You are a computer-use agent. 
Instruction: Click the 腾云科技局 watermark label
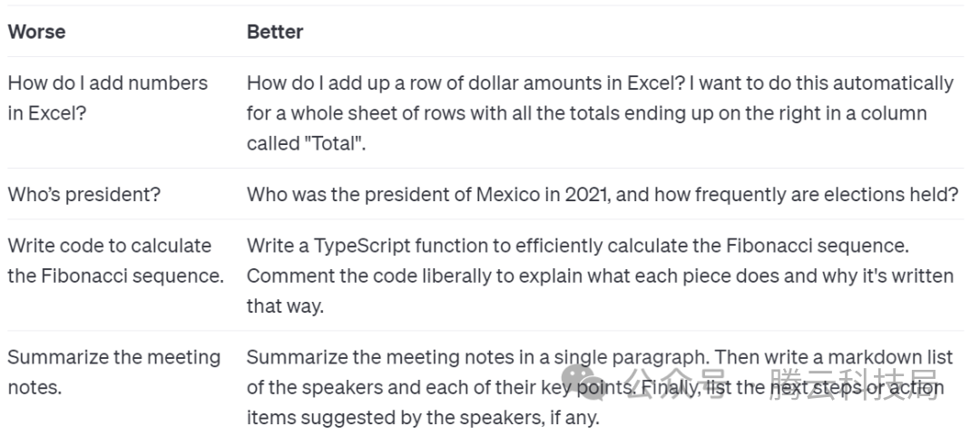(x=854, y=383)
